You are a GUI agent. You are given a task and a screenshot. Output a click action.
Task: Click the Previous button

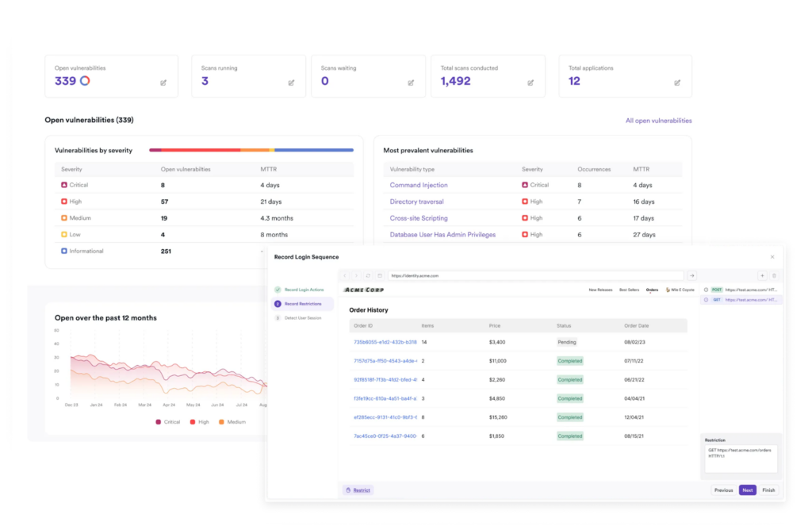[723, 490]
